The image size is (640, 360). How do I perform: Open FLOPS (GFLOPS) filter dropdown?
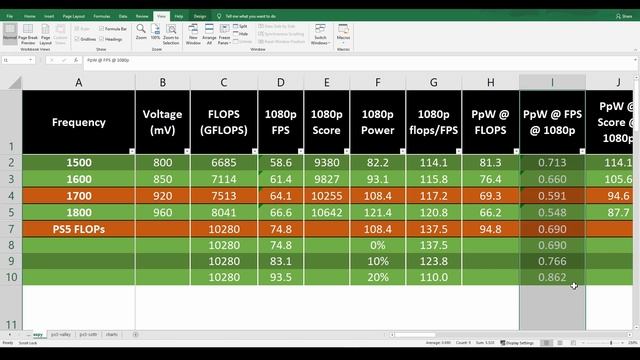tap(255, 151)
